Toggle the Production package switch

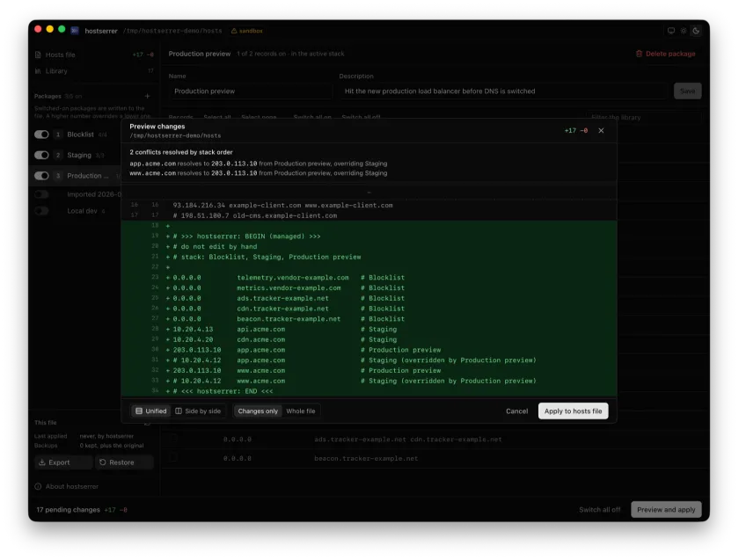41,176
